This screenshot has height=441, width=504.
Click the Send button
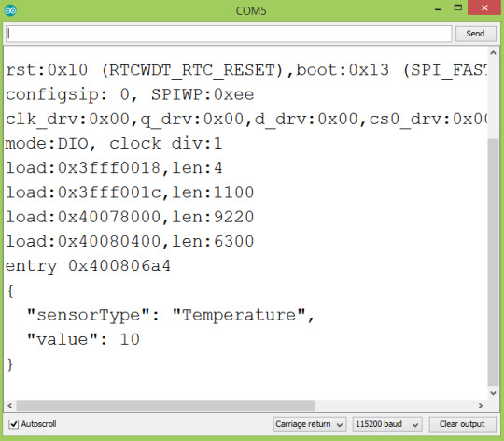[475, 34]
